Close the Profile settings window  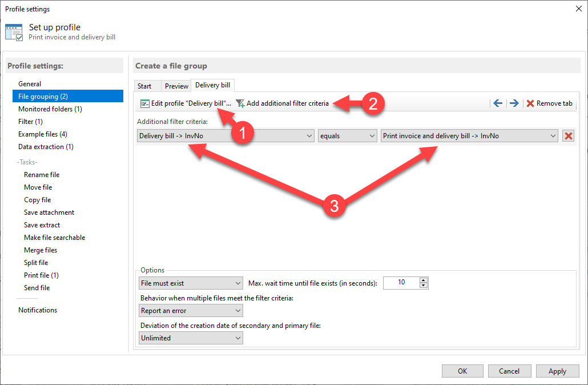578,9
